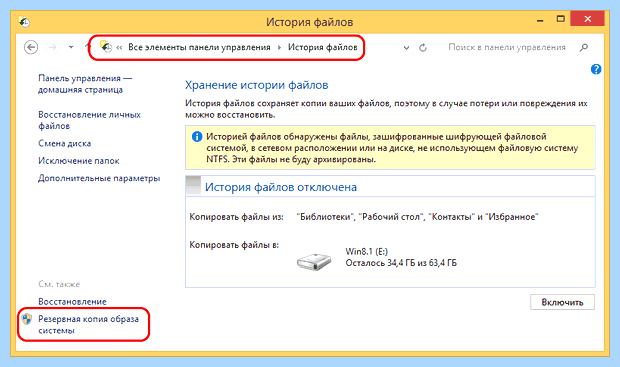Select 'История файлов отключена' status text

pyautogui.click(x=281, y=187)
